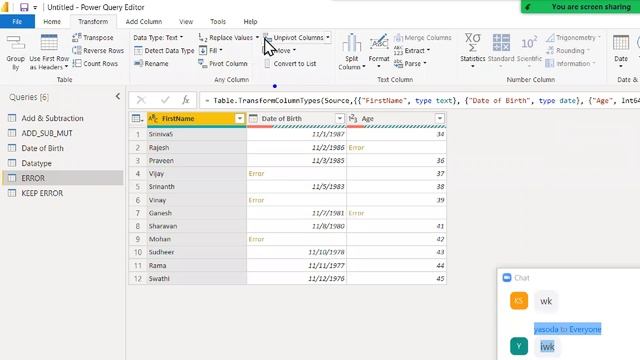
Task: Click the FirstName ABC type icon
Action: (153, 118)
